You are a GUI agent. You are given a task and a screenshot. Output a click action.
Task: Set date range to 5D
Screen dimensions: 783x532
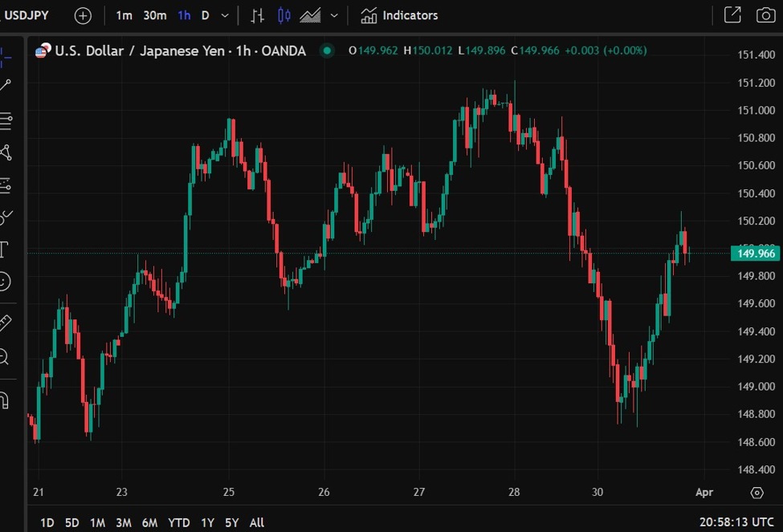pos(72,522)
